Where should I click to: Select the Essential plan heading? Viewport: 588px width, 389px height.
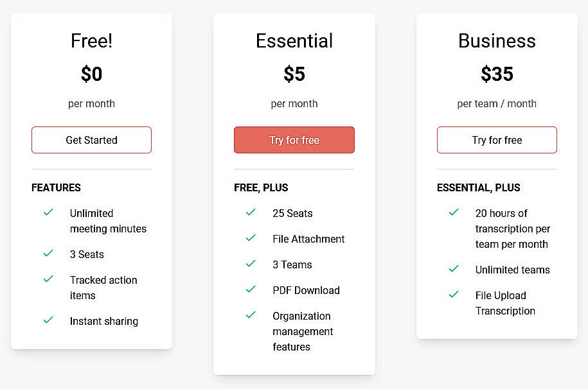(x=294, y=40)
